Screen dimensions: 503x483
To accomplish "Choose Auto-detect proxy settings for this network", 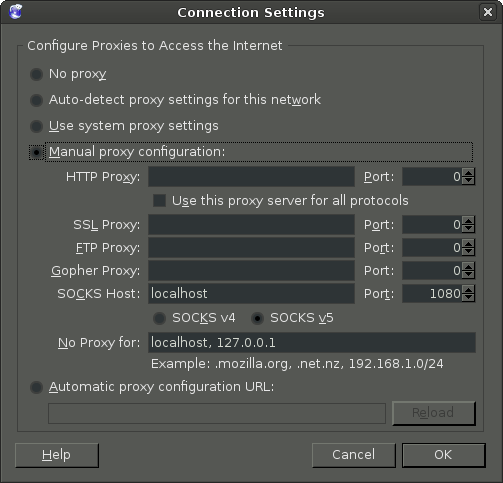I will point(36,100).
